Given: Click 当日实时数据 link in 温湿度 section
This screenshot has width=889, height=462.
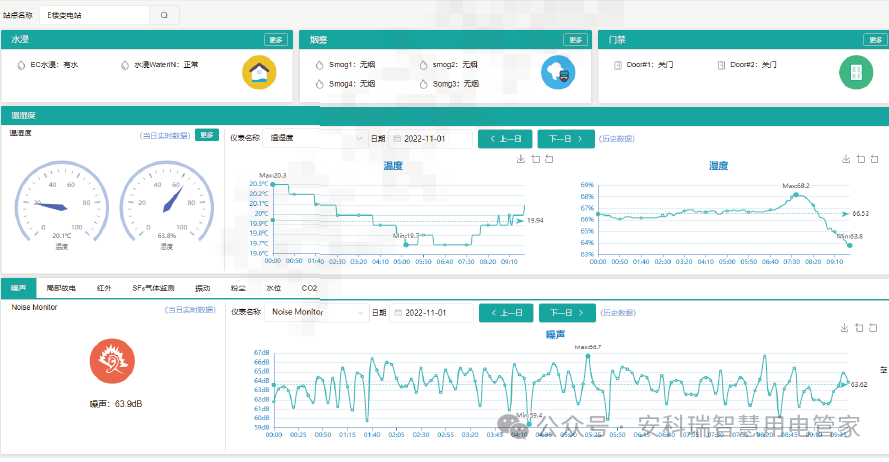Looking at the screenshot, I should point(165,136).
